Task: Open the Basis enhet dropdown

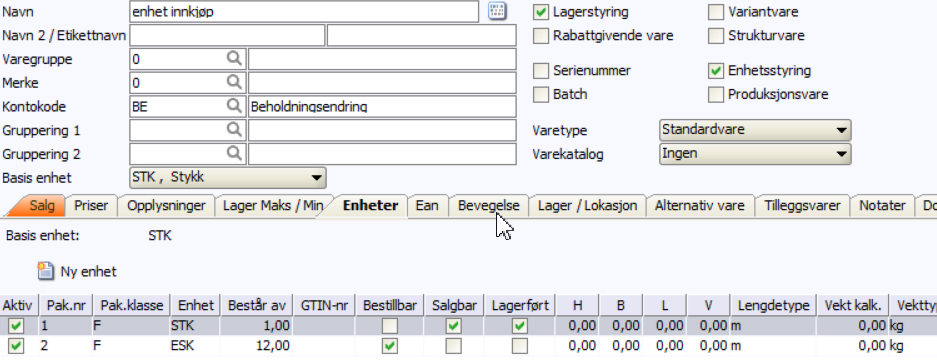Action: pos(228,178)
